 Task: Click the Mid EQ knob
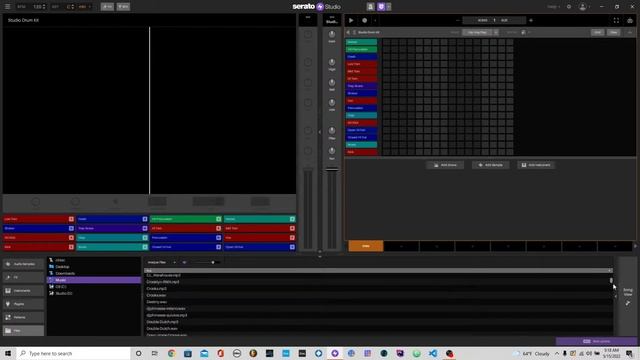click(332, 82)
